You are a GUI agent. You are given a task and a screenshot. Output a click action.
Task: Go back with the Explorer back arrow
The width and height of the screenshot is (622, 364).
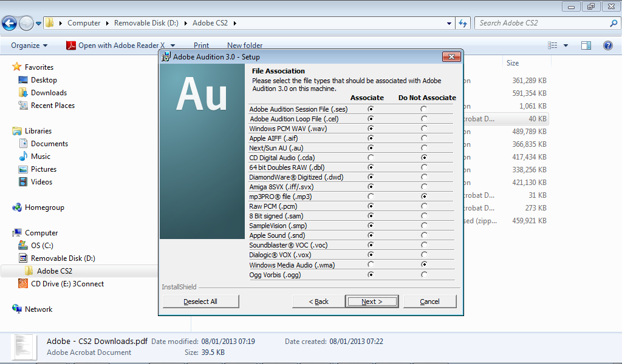10,23
